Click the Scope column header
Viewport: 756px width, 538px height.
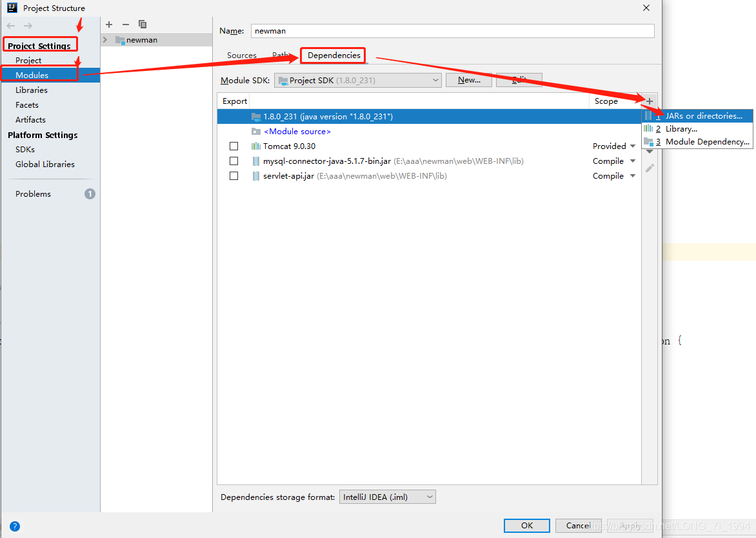[x=606, y=101]
